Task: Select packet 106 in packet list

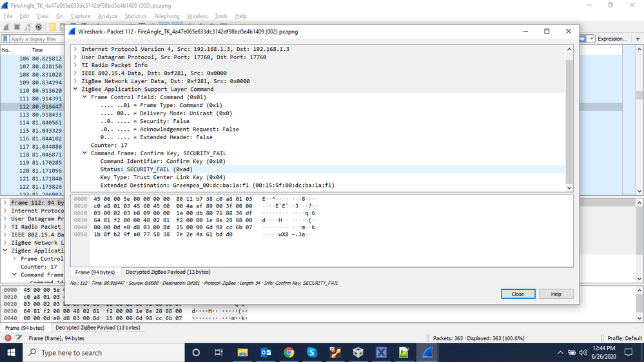Action: tap(32, 59)
